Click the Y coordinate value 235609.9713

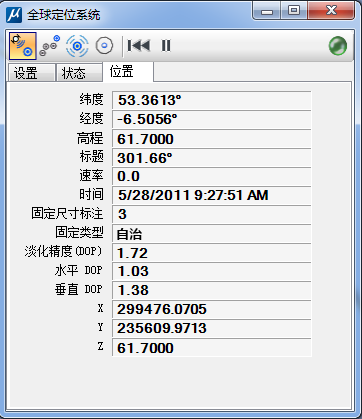[x=212, y=328]
